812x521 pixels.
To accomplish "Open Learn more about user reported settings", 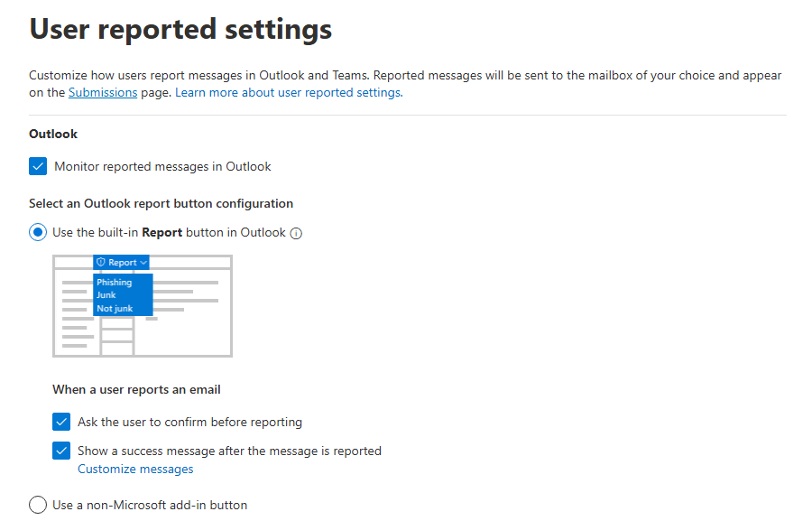I will (289, 92).
